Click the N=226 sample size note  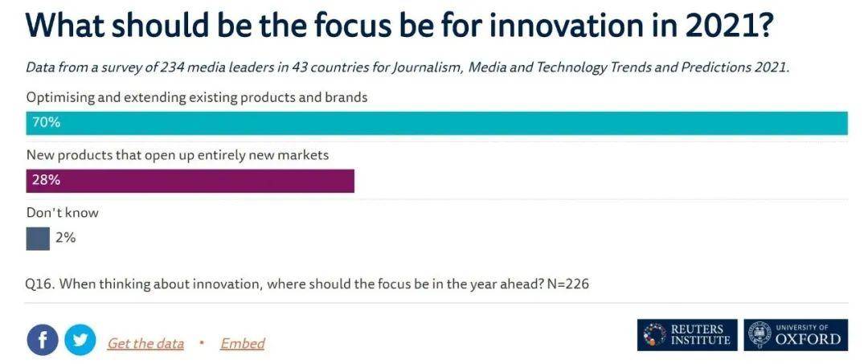tap(568, 284)
